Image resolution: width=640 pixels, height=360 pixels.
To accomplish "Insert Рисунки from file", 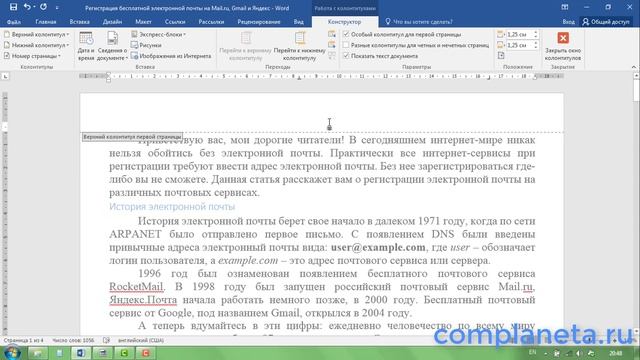I will (x=146, y=45).
